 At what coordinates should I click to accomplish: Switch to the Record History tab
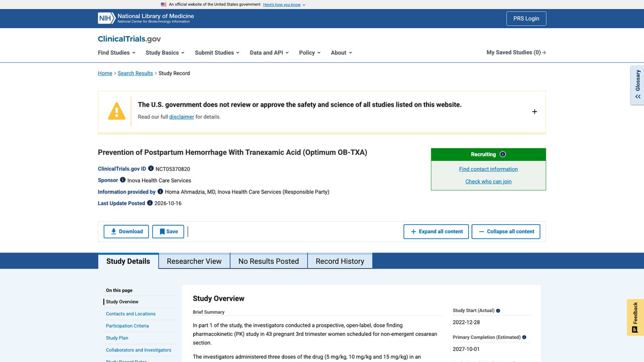click(340, 261)
